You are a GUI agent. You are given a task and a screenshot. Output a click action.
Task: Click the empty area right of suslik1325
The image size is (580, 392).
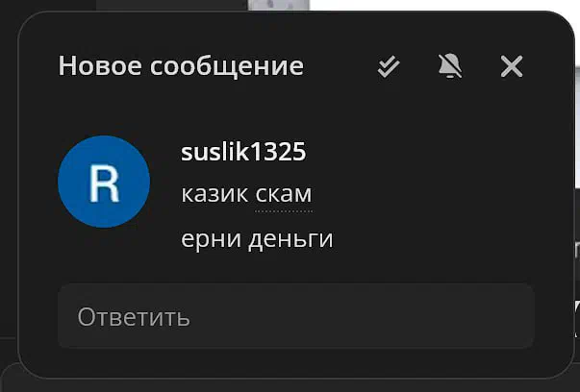[x=418, y=152]
